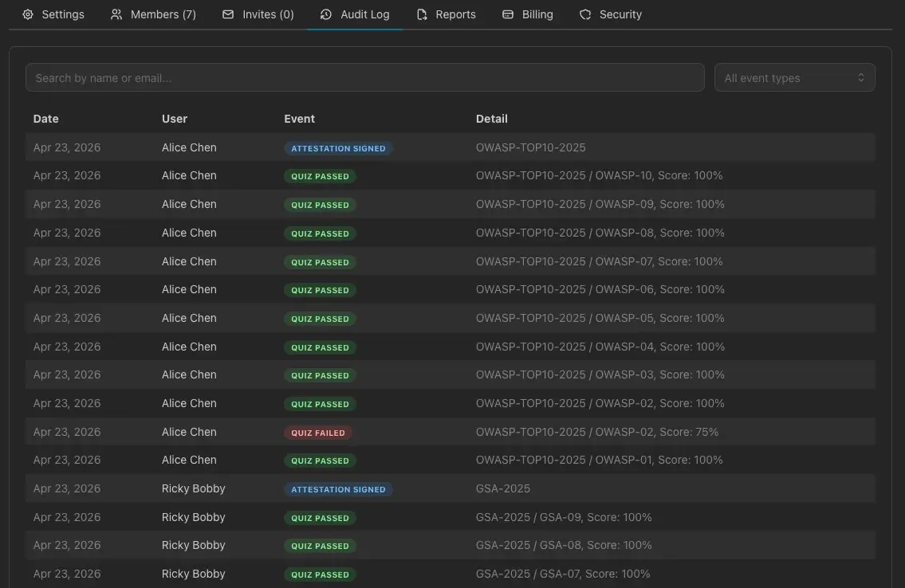The height and width of the screenshot is (588, 905).
Task: Click the OWASP-10 Score: 100% detail
Action: pos(599,176)
